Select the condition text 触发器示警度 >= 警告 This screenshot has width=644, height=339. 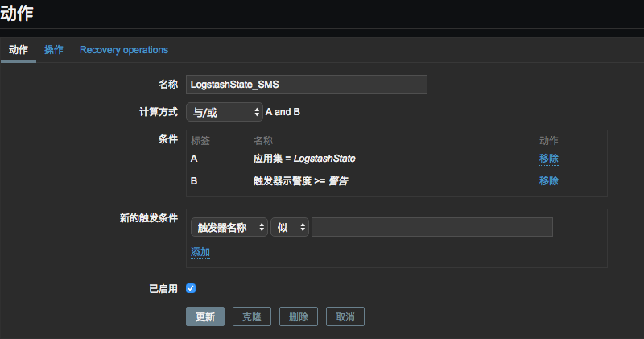click(x=300, y=181)
